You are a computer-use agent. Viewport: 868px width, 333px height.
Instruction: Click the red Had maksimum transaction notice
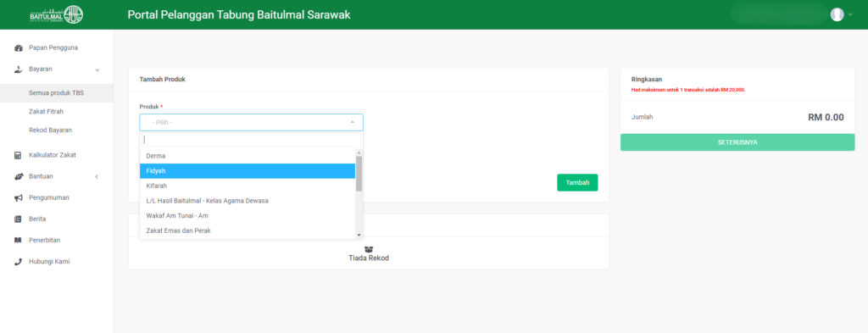[x=688, y=90]
